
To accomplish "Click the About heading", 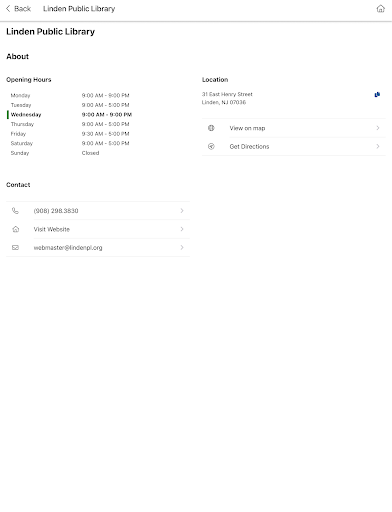I will click(x=17, y=56).
